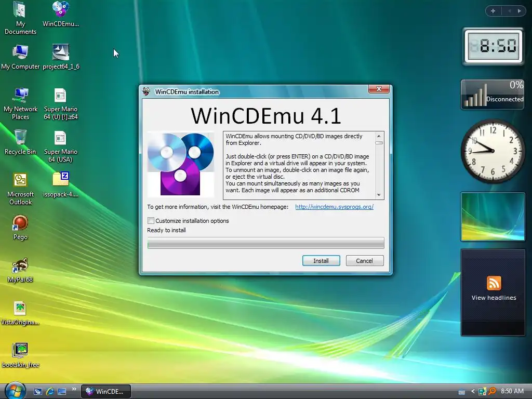Click the sidebar next page arrow
This screenshot has height=399, width=532.
click(x=520, y=11)
